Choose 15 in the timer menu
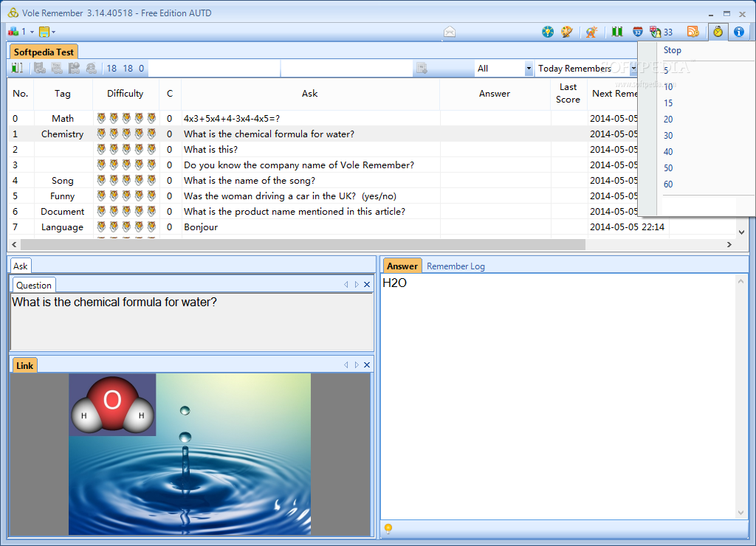The width and height of the screenshot is (756, 546). (x=667, y=103)
